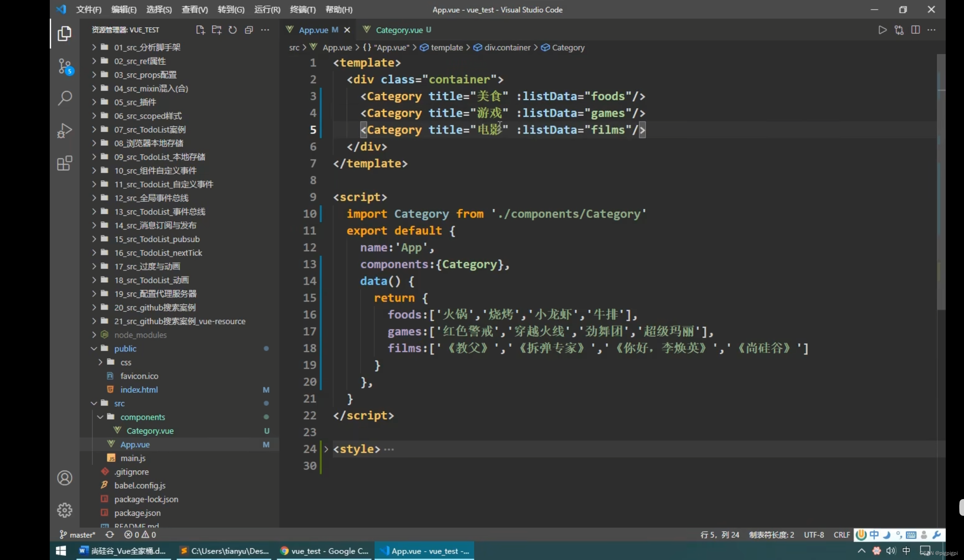Click template breadcrumb in editor path

point(442,47)
